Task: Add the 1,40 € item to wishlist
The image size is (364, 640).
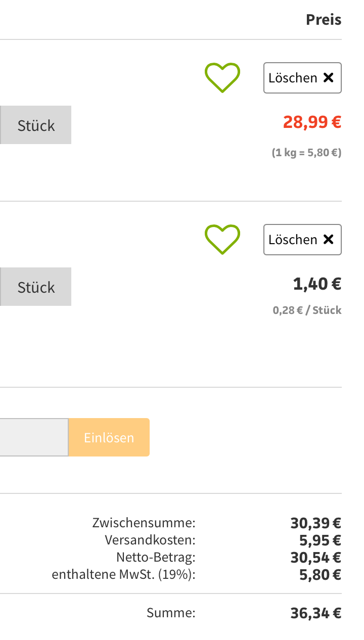Action: 222,239
